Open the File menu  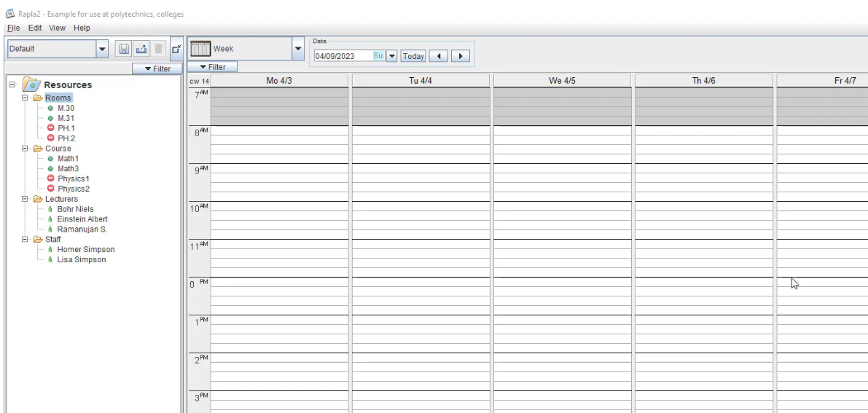(13, 28)
